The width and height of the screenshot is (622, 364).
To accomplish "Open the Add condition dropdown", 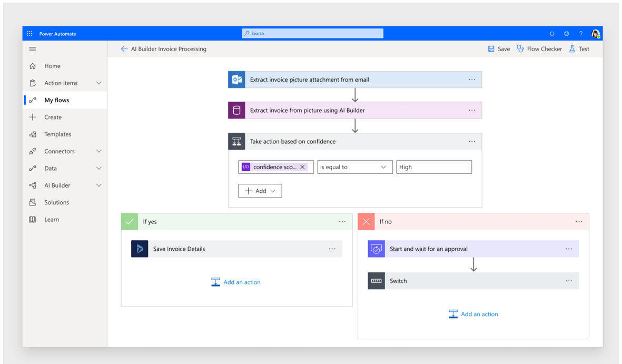I will 260,191.
